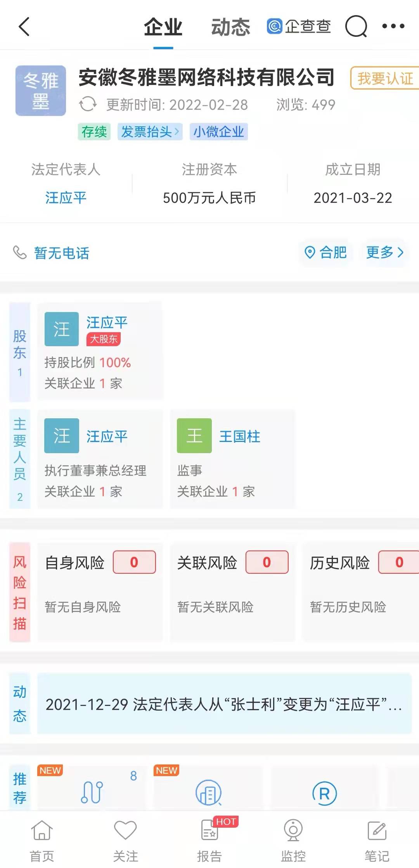Tap the back arrow icon
This screenshot has width=419, height=868.
tap(24, 27)
